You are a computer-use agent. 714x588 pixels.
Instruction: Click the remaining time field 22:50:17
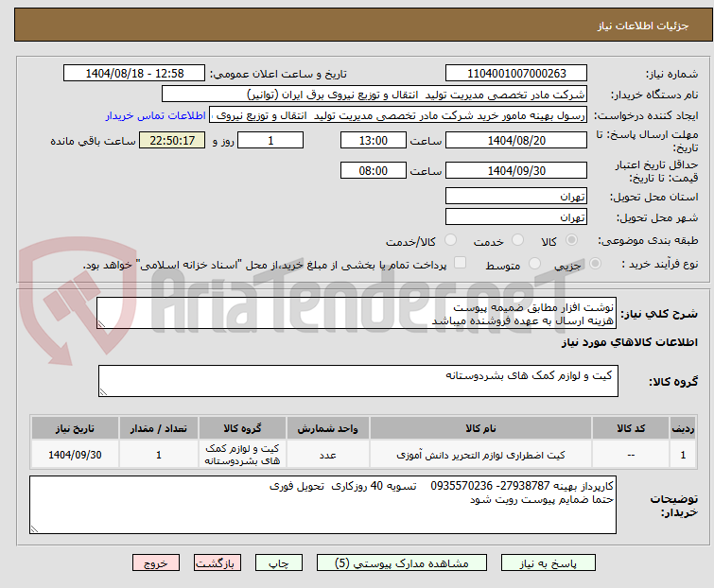172,140
